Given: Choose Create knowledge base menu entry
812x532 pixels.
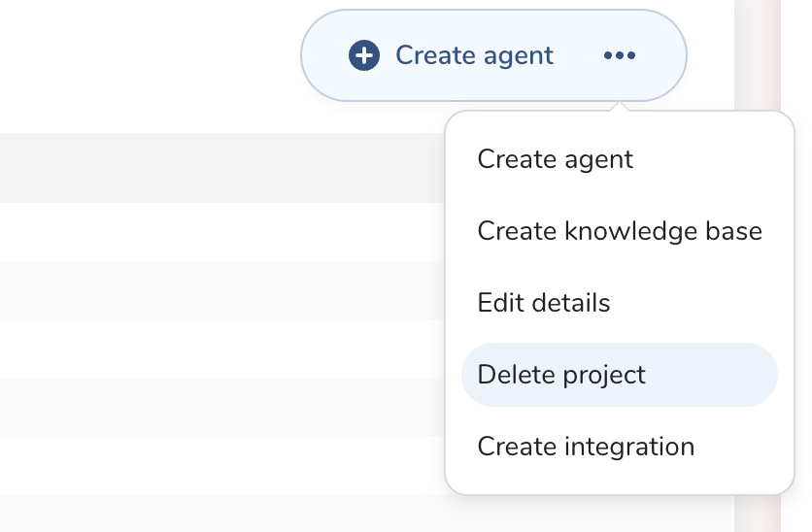Looking at the screenshot, I should click(x=619, y=232).
